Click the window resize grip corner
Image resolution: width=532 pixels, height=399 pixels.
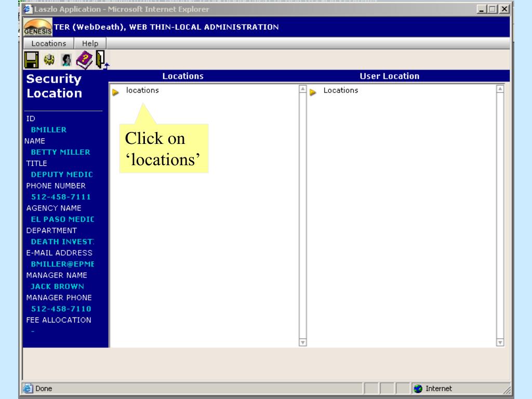coord(507,390)
